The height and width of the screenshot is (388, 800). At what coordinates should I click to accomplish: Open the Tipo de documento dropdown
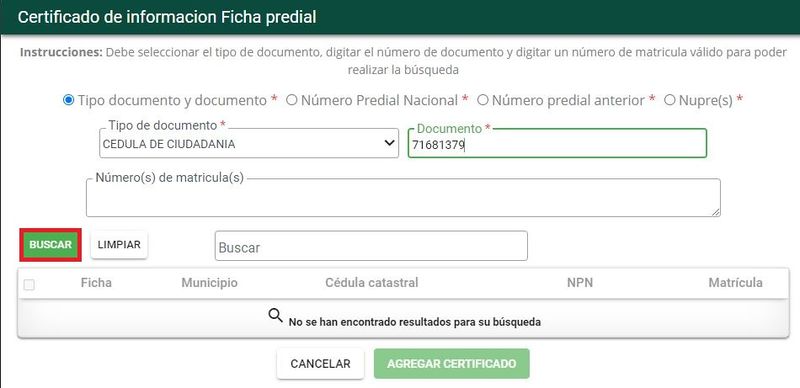pyautogui.click(x=249, y=143)
